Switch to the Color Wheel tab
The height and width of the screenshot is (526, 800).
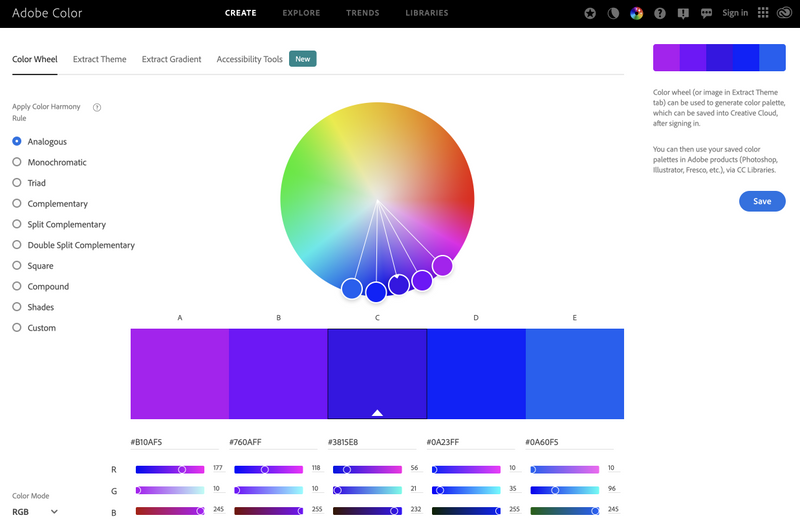point(35,59)
